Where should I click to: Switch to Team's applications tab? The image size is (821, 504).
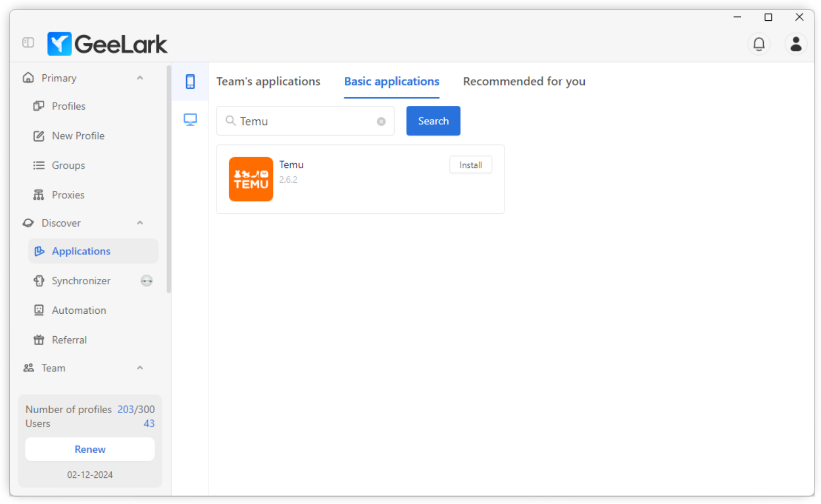tap(268, 81)
